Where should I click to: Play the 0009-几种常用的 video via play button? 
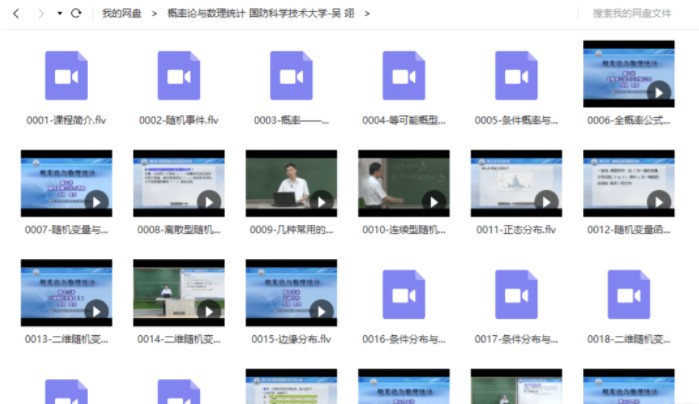321,202
